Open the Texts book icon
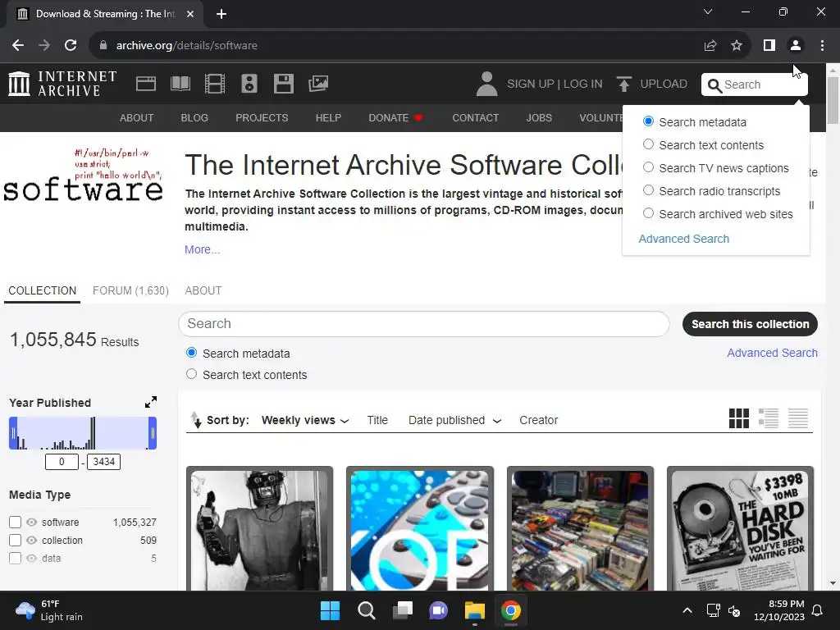This screenshot has height=630, width=840. pyautogui.click(x=180, y=84)
